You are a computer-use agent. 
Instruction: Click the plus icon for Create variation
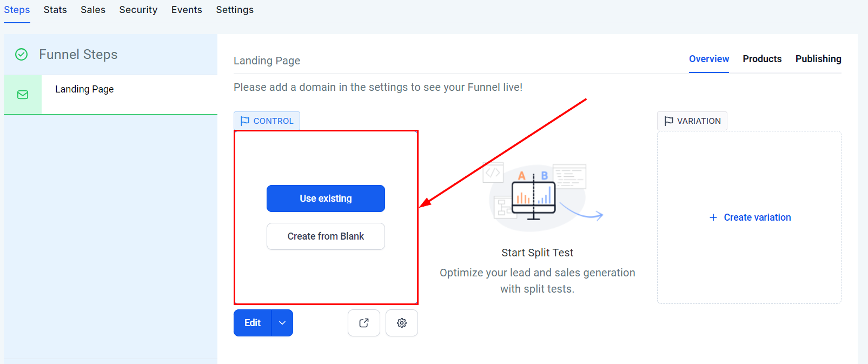pos(713,217)
